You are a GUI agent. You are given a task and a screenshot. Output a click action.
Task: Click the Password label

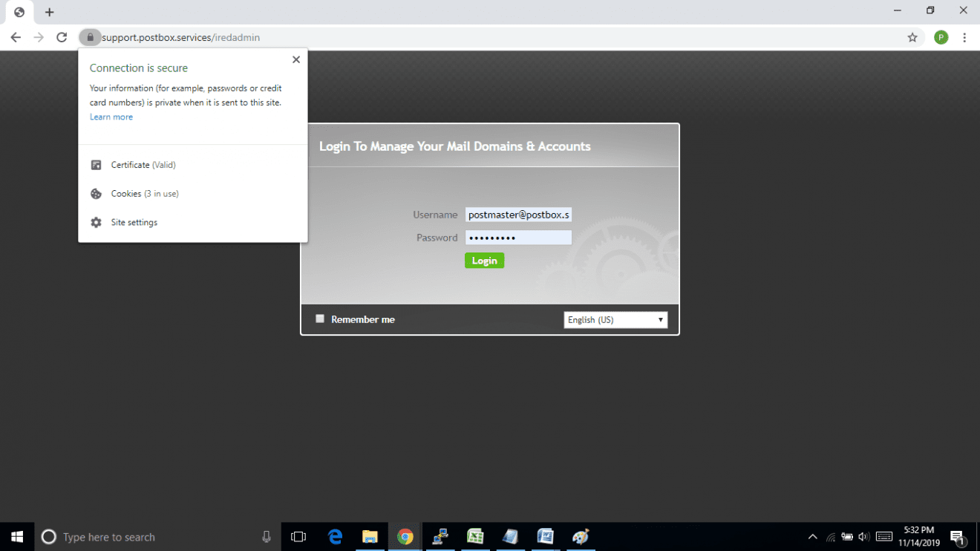click(x=437, y=238)
